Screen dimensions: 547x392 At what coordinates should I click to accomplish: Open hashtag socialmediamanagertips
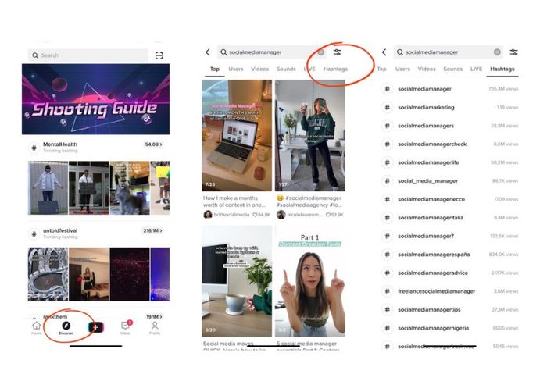tap(450, 310)
